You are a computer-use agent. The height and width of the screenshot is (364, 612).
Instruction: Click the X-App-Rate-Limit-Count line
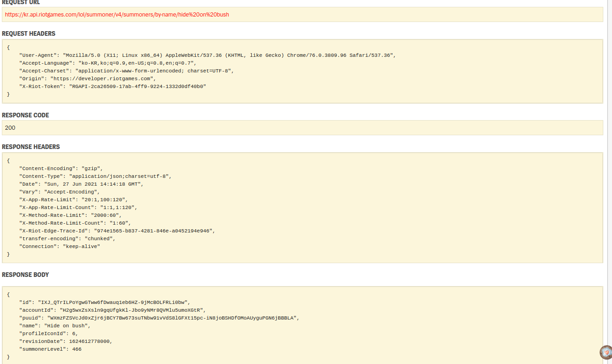coord(78,207)
